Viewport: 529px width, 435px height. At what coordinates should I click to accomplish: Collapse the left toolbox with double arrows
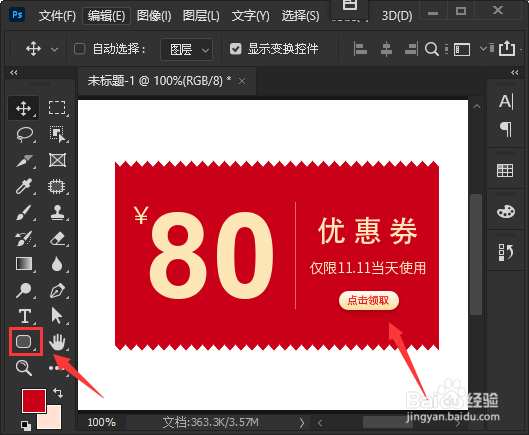13,72
